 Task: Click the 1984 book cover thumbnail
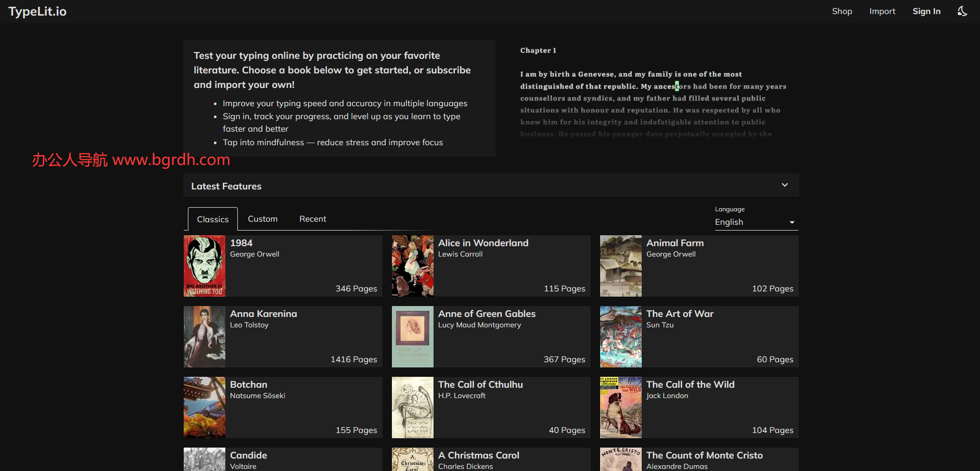tap(205, 266)
